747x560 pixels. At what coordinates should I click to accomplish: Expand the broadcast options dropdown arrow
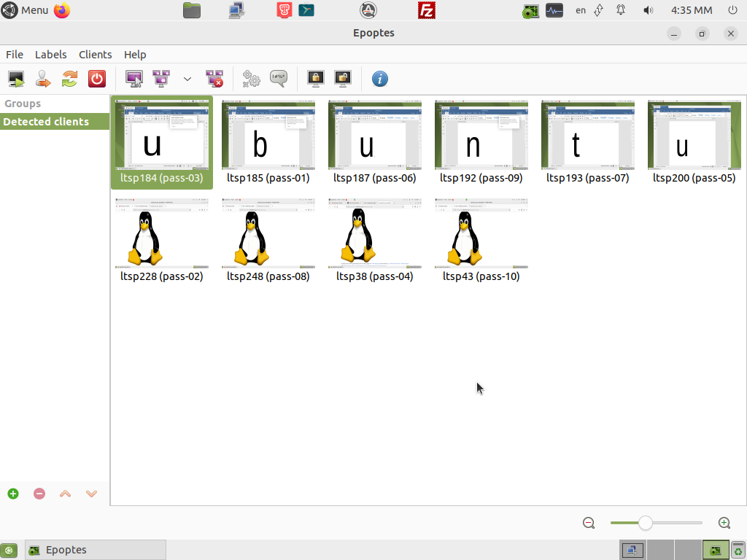(x=187, y=79)
